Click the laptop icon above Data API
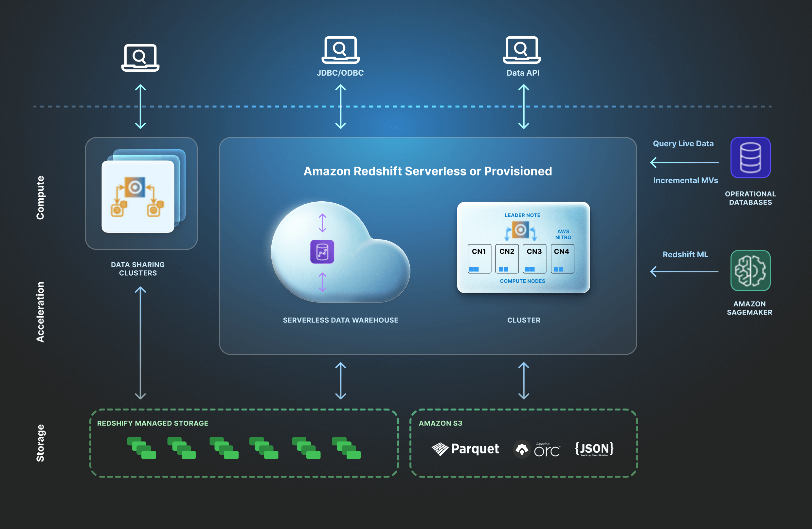This screenshot has width=812, height=529. pos(522,50)
